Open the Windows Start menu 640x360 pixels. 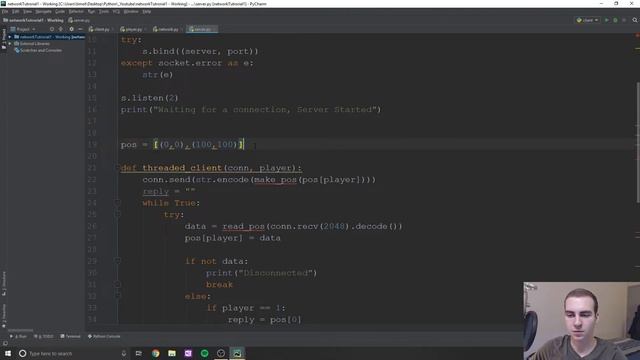click(x=8, y=353)
